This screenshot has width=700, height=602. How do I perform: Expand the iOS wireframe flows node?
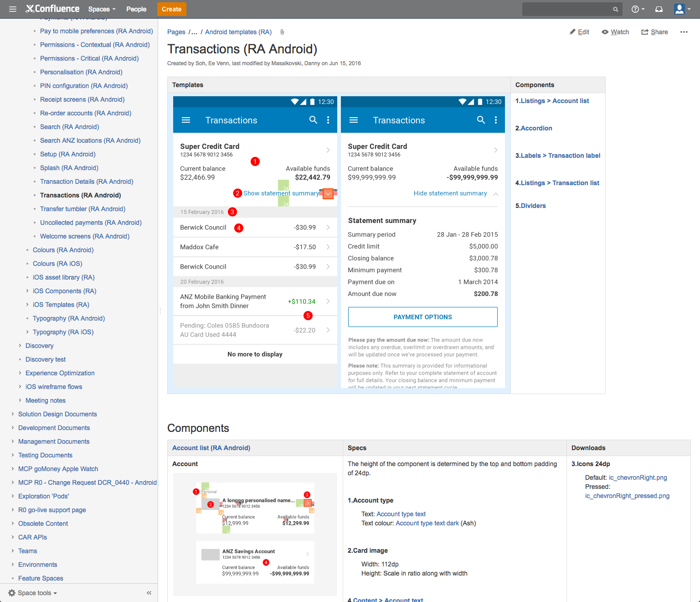tap(20, 387)
